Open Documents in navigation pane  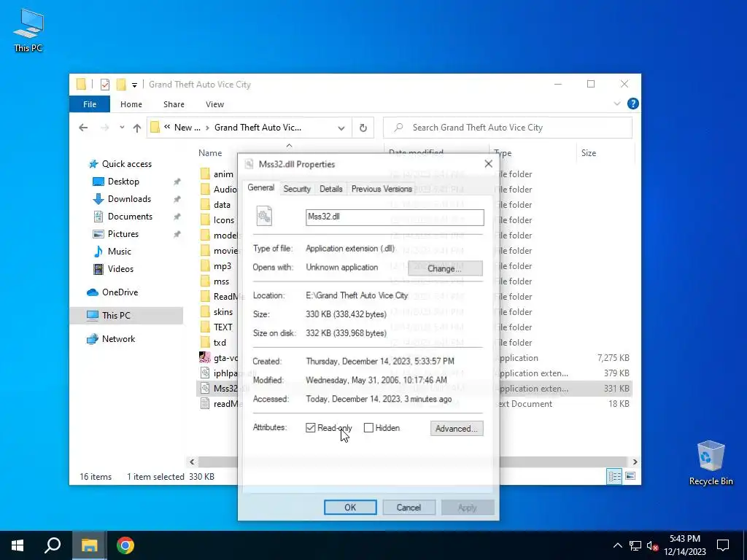click(x=130, y=217)
